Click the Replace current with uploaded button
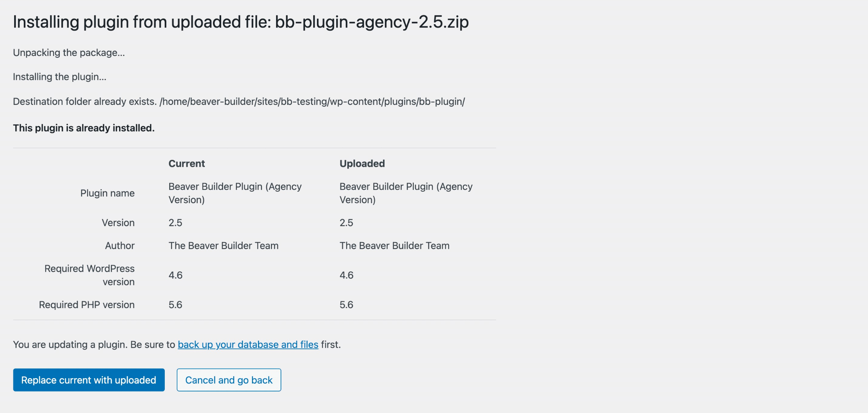Viewport: 868px width, 413px height. [x=89, y=380]
